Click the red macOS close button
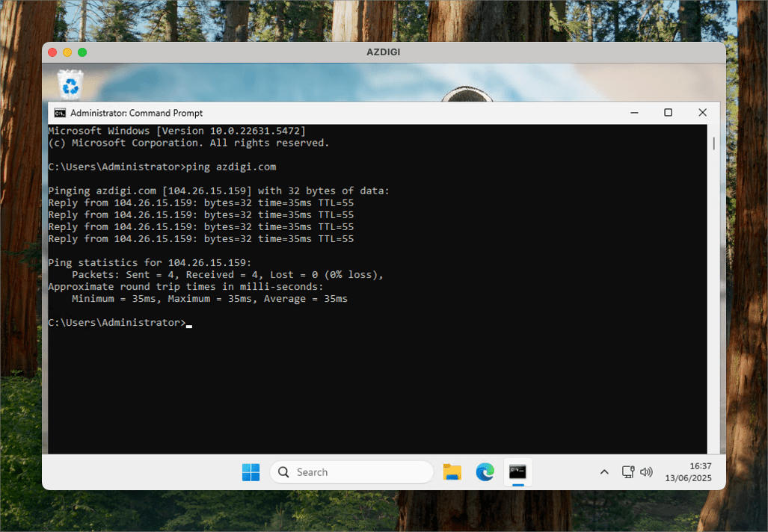 click(52, 52)
